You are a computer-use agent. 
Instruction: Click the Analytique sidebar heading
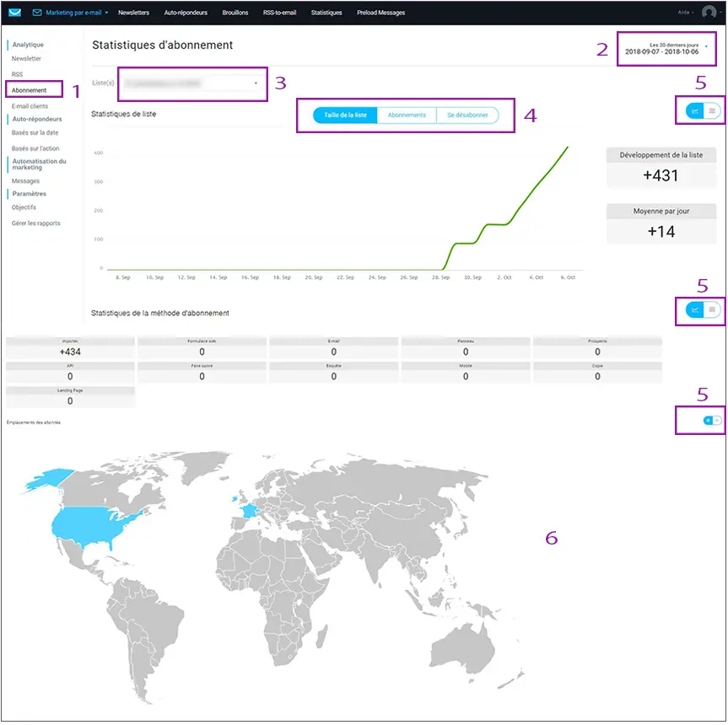click(x=28, y=45)
